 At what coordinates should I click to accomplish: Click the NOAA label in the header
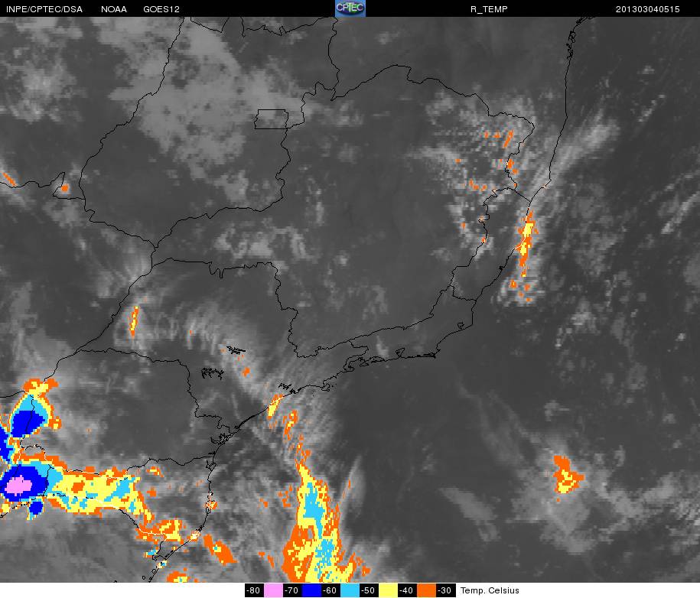[114, 9]
